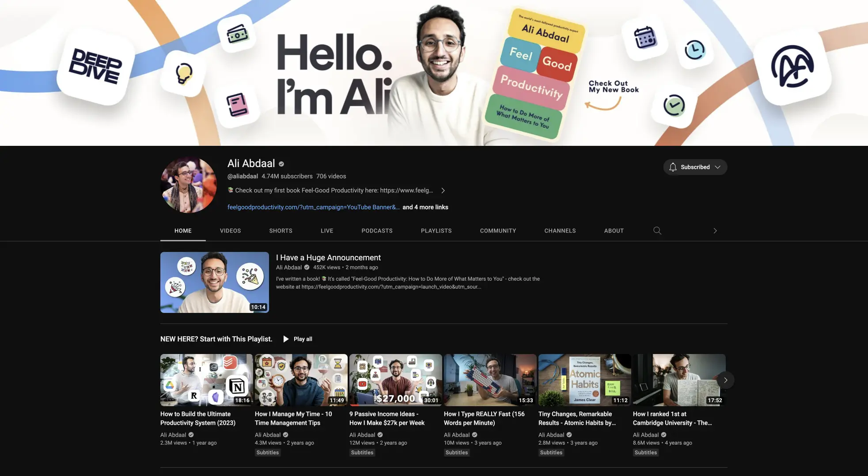Click 'How to Build the Ultimate Productivity System' title
This screenshot has width=868, height=476.
(x=198, y=419)
